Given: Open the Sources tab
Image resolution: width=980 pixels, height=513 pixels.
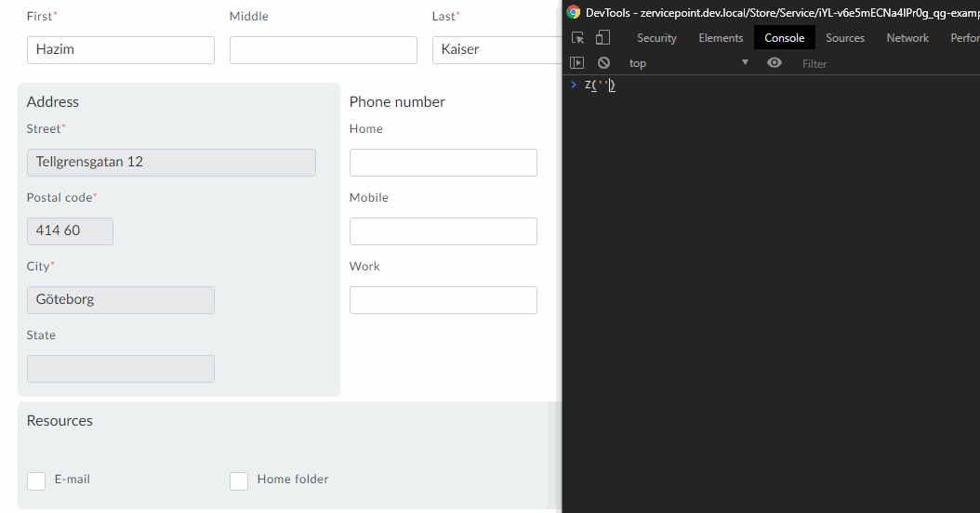Looking at the screenshot, I should click(844, 38).
